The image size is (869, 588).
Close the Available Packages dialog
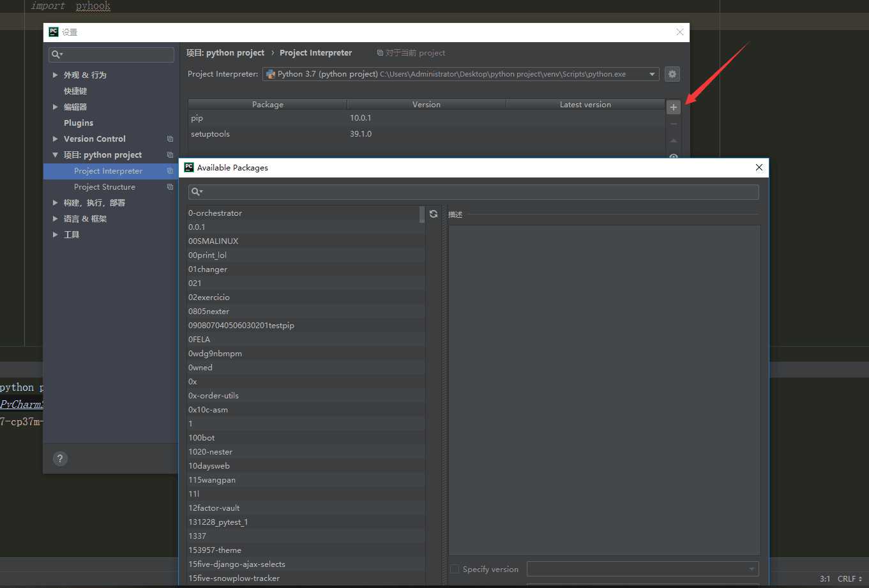tap(759, 167)
